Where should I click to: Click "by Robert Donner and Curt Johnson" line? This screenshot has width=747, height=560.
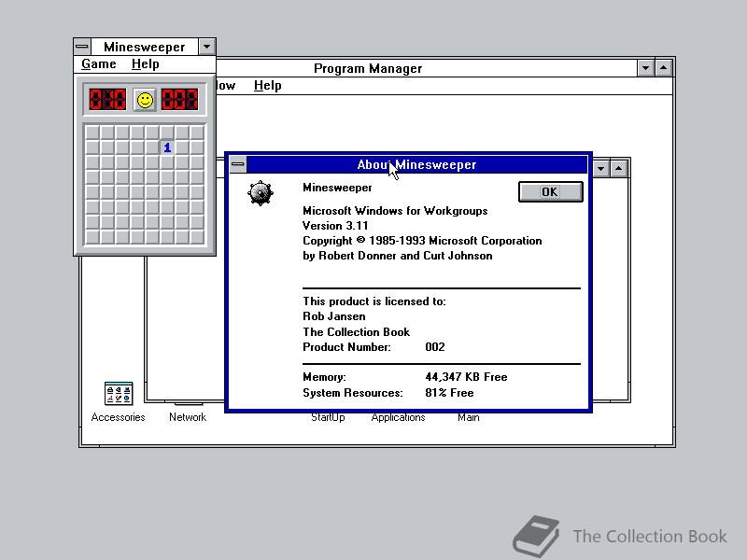pyautogui.click(x=398, y=256)
